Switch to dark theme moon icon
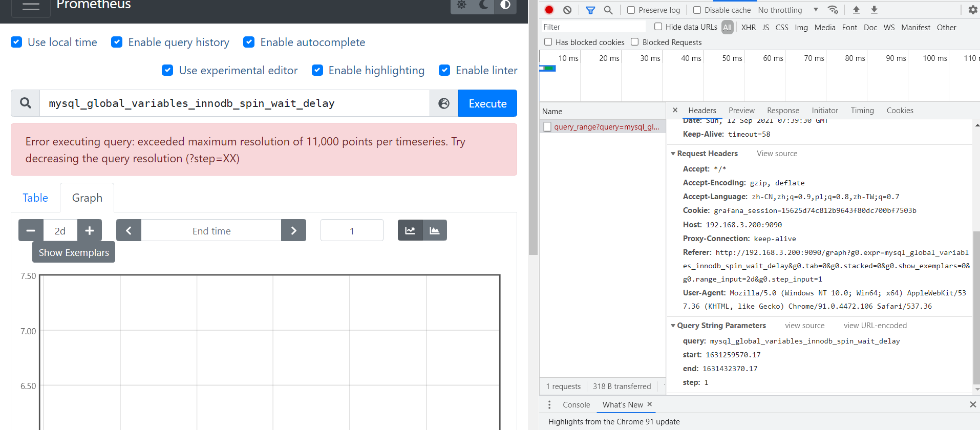980x430 pixels. tap(483, 5)
